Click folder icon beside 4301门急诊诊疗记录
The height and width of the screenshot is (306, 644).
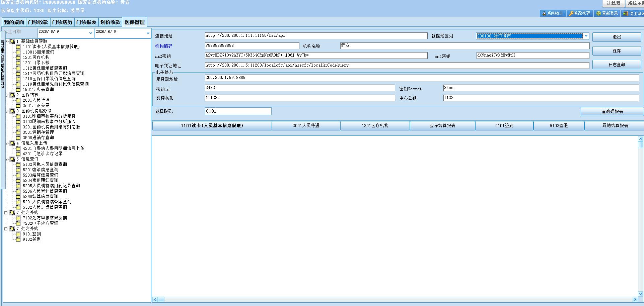click(18, 154)
